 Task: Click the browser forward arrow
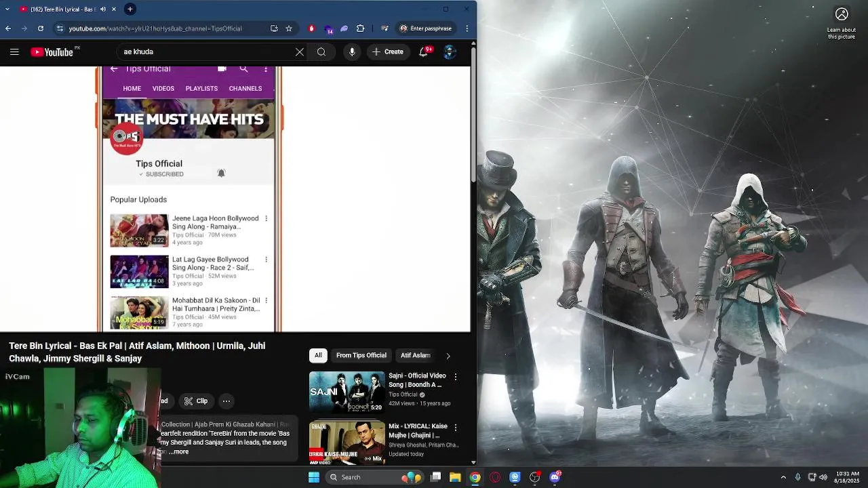click(x=24, y=28)
